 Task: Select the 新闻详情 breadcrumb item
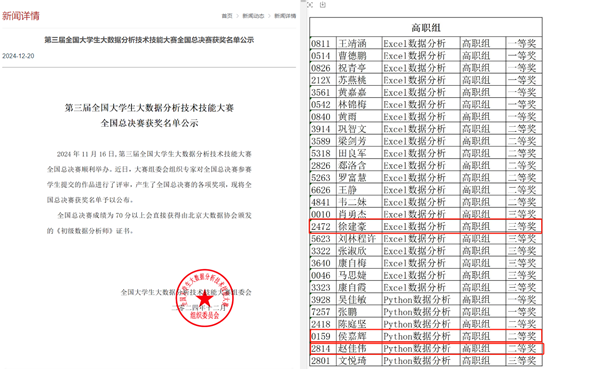(285, 16)
